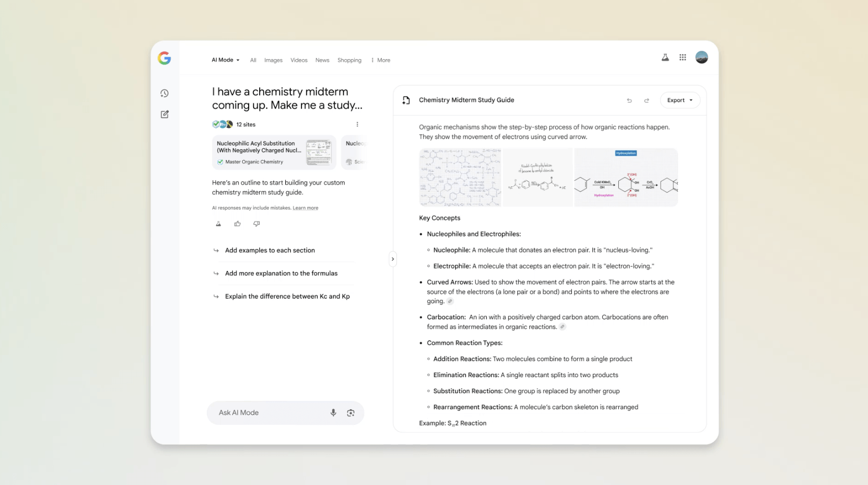Open the Export dropdown
Image resolution: width=868 pixels, height=485 pixels.
(680, 100)
